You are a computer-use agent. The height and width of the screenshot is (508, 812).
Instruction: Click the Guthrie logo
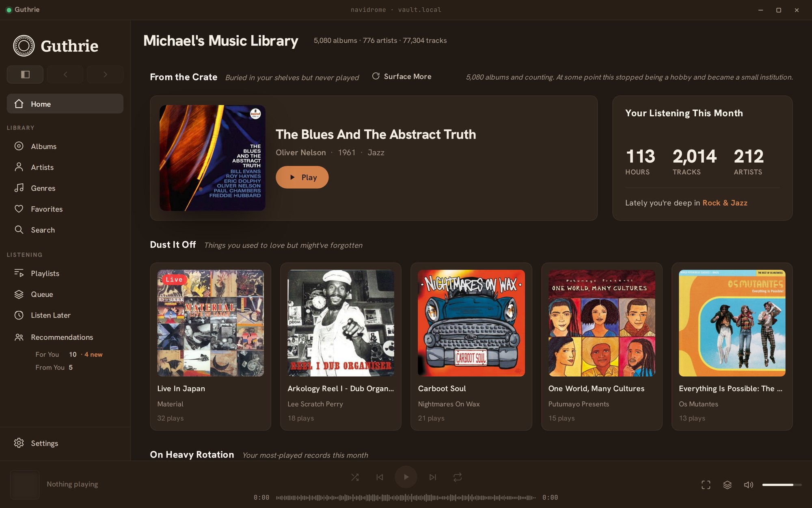pos(56,46)
